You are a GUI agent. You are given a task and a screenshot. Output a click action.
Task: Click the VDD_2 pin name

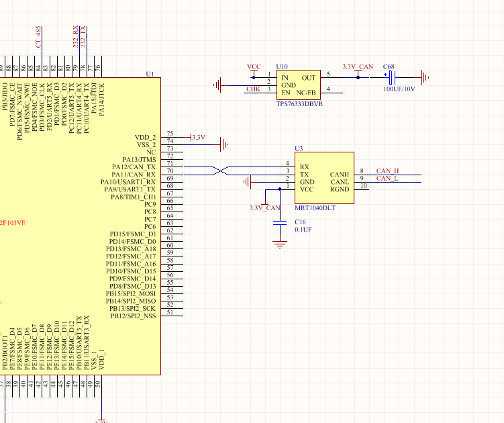[145, 138]
